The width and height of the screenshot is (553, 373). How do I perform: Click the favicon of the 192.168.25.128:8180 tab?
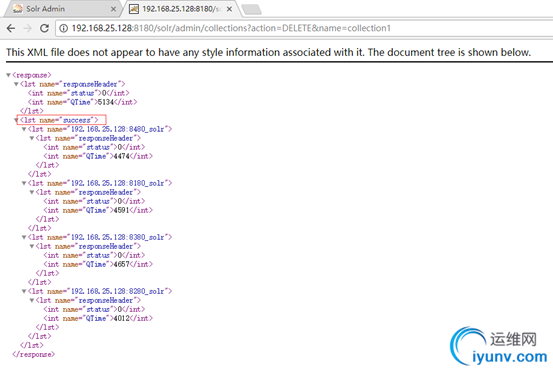(133, 9)
